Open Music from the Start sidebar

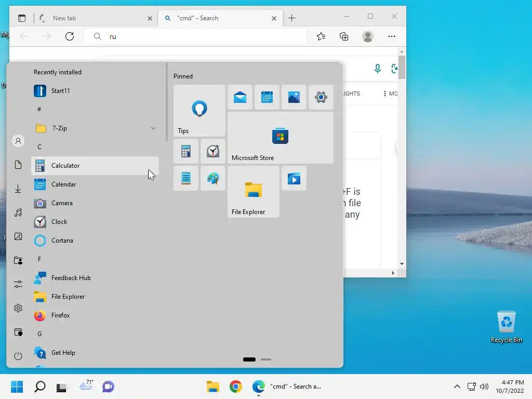pyautogui.click(x=18, y=212)
